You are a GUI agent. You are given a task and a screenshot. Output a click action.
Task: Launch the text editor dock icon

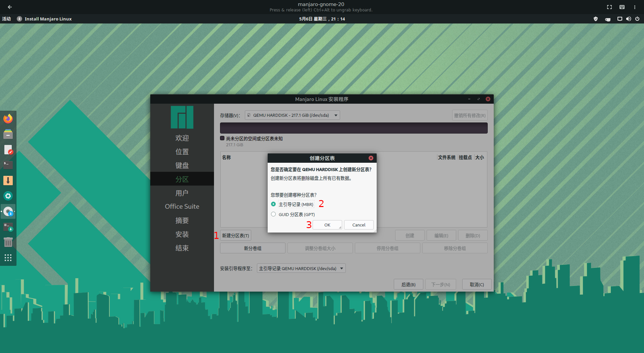8,150
